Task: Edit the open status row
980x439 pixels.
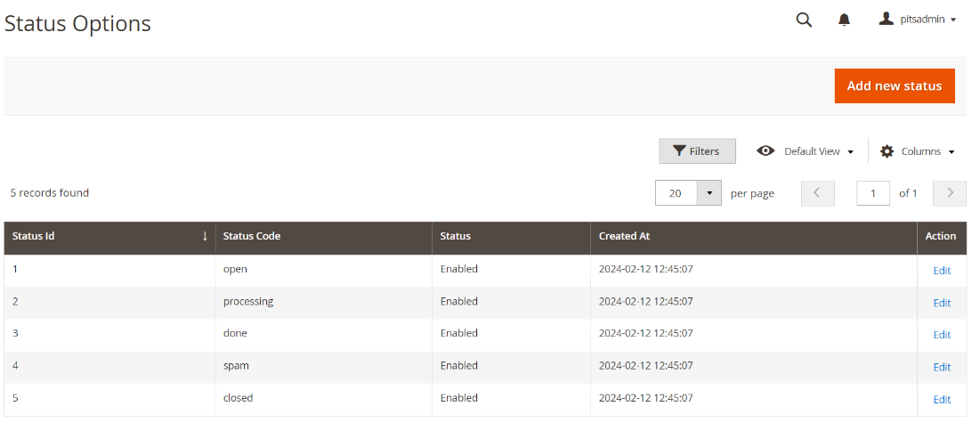Action: point(942,271)
